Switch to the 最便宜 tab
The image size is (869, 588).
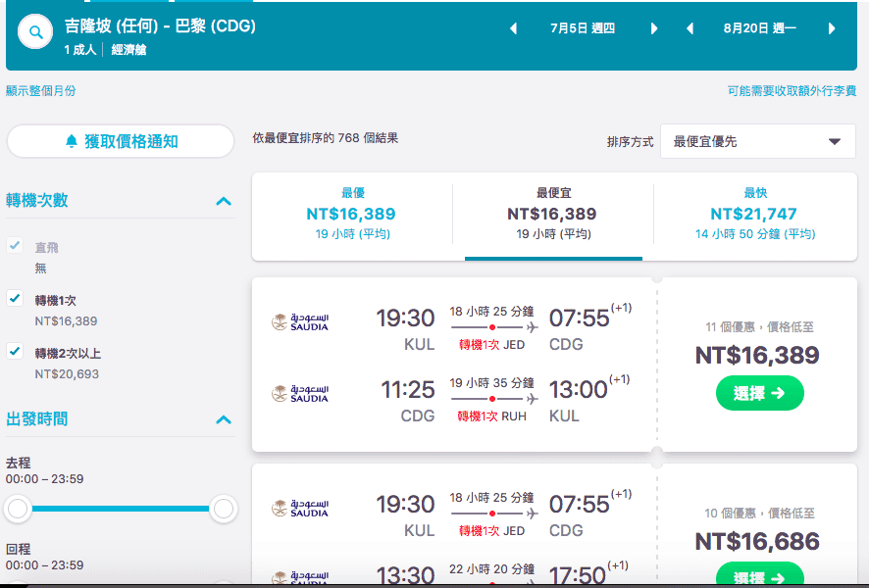click(x=553, y=215)
